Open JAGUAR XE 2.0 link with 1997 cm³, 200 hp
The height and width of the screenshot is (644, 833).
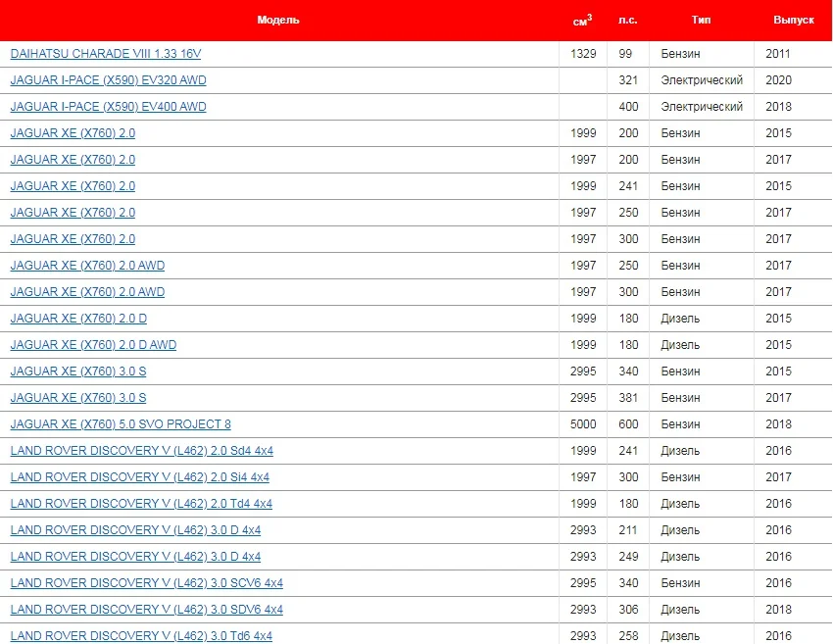[73, 160]
